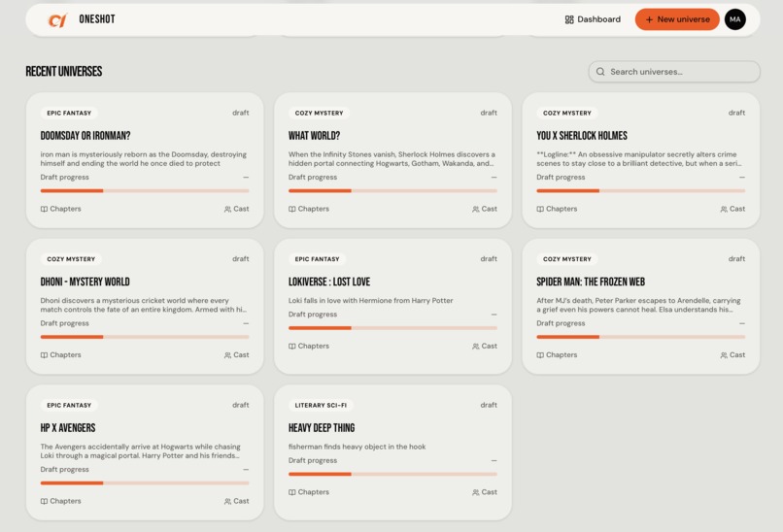Click the Oneshot logo icon
The height and width of the screenshot is (532, 783).
(57, 20)
